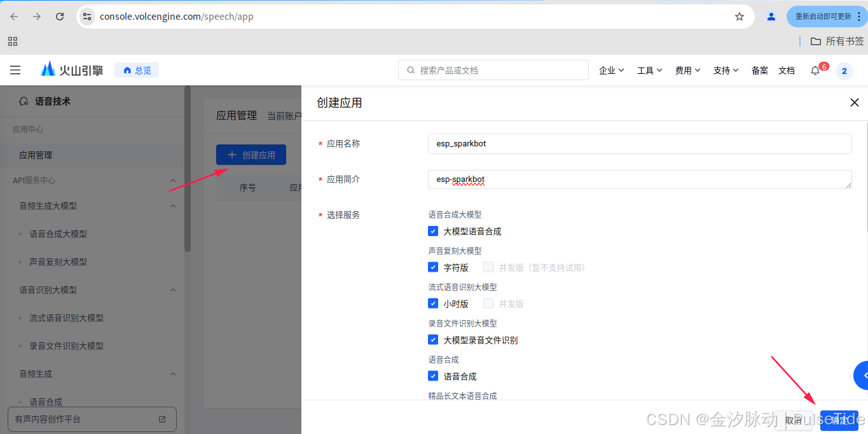Click the left sidebar scrollbar
This screenshot has height=434, width=868.
188,169
